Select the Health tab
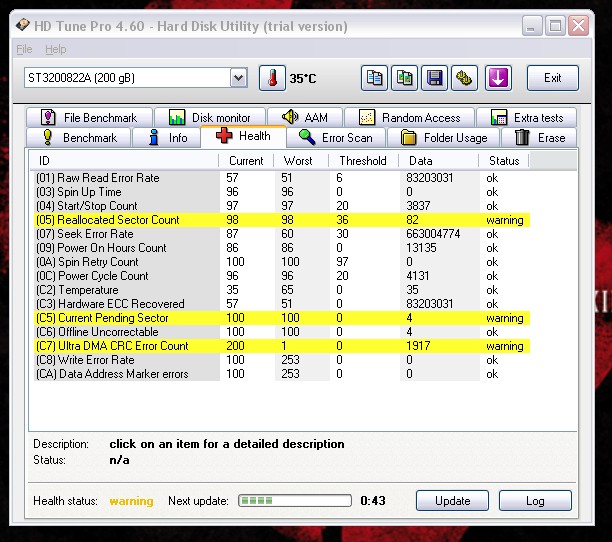Screen dimensions: 612x542 click(244, 136)
